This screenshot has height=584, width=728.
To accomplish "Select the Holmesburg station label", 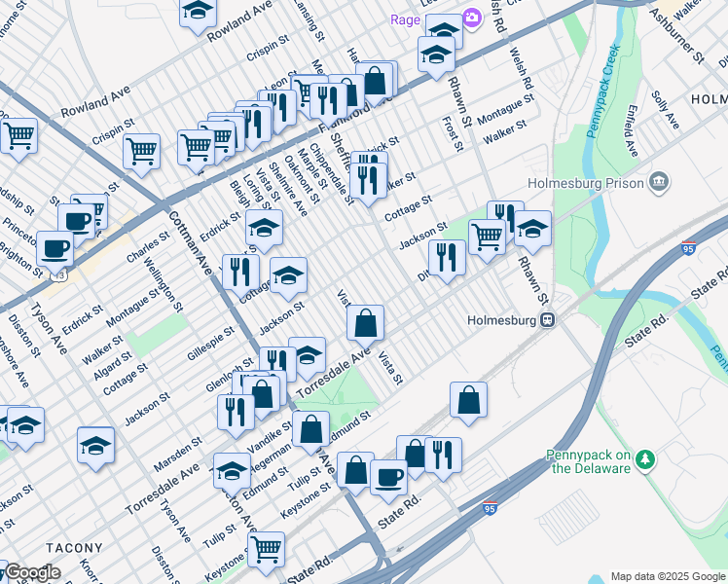I will pos(501,320).
